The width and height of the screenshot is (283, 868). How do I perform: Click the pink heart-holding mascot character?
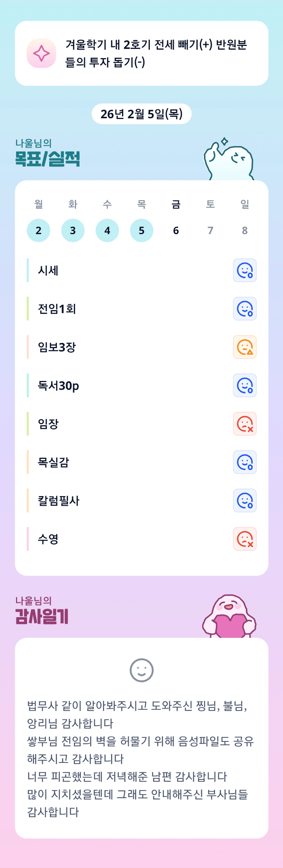pos(229,617)
